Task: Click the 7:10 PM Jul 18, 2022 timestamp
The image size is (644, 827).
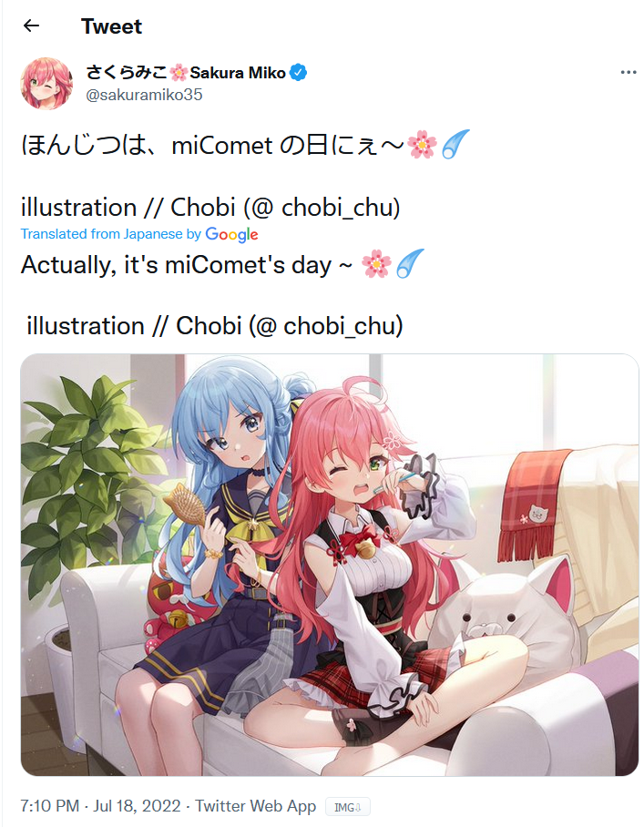Action: pos(100,806)
